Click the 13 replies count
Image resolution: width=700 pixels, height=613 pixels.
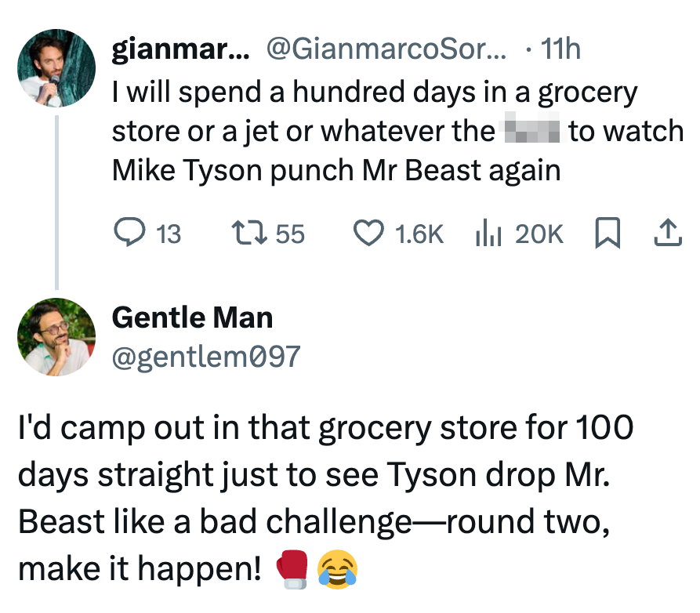pos(168,234)
